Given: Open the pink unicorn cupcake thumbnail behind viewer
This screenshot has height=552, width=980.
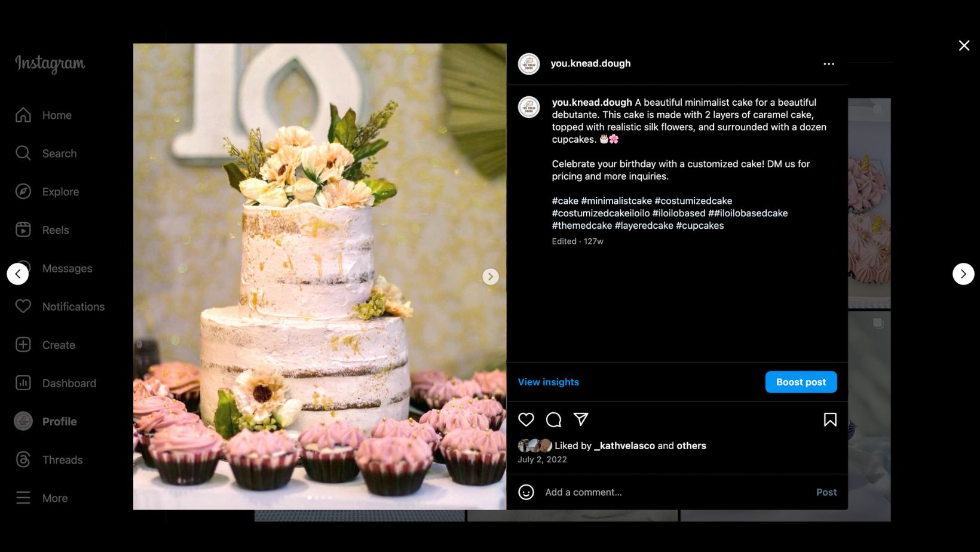Looking at the screenshot, I should [x=869, y=203].
